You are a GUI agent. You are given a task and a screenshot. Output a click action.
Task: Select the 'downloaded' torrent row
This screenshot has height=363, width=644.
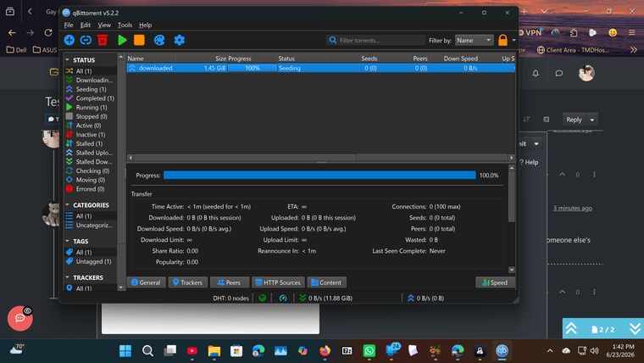pyautogui.click(x=320, y=68)
